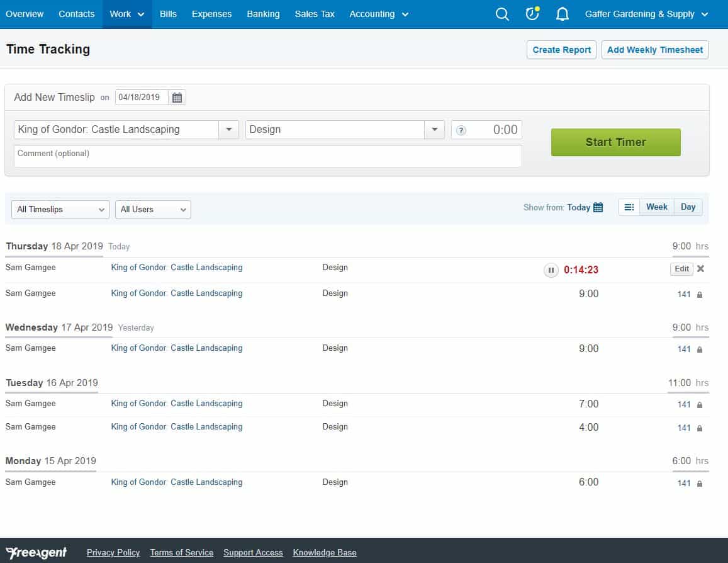Expand the Design task dropdown arrow
The width and height of the screenshot is (728, 563).
coord(434,130)
